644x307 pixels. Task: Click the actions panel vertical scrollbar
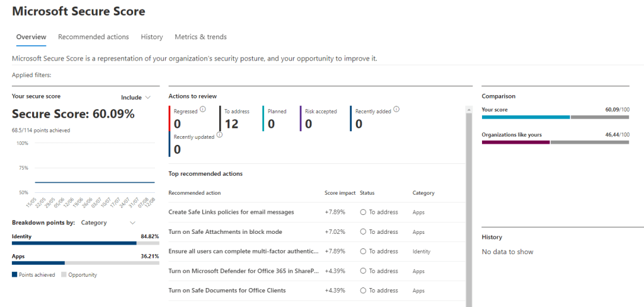(x=469, y=208)
